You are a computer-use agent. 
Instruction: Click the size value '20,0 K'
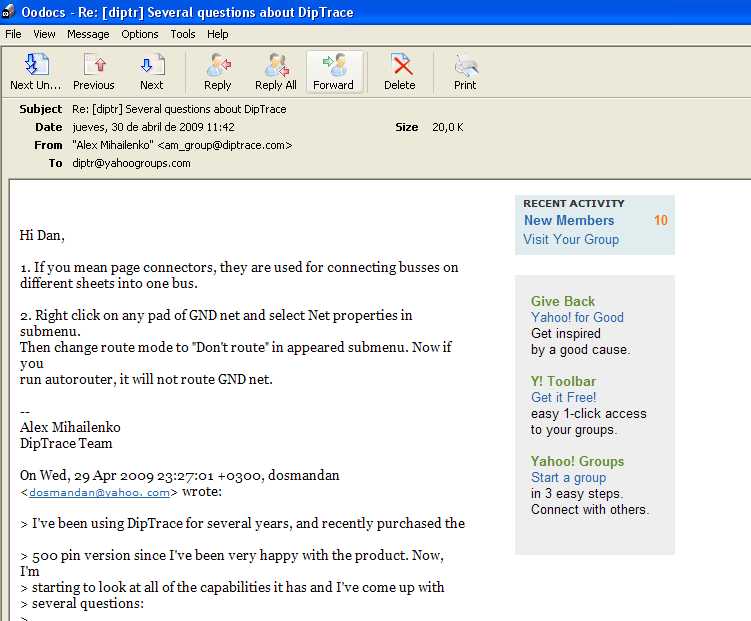[x=448, y=127]
